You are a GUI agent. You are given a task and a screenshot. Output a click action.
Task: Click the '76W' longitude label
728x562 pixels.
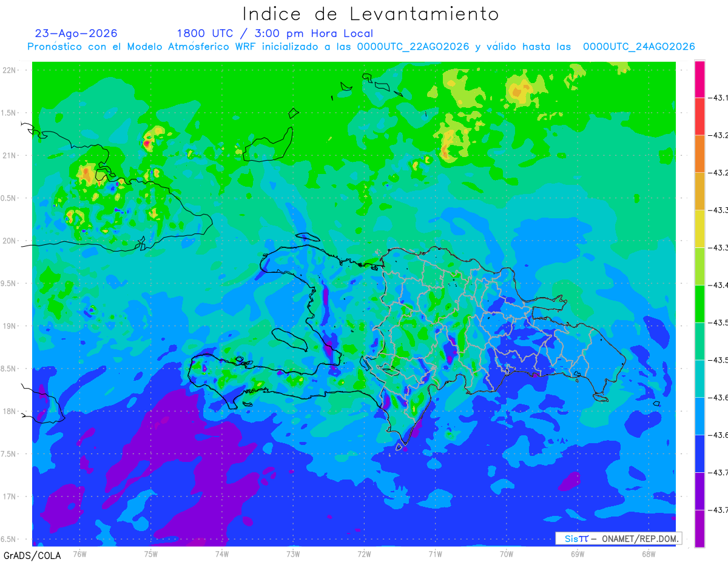[x=79, y=554]
